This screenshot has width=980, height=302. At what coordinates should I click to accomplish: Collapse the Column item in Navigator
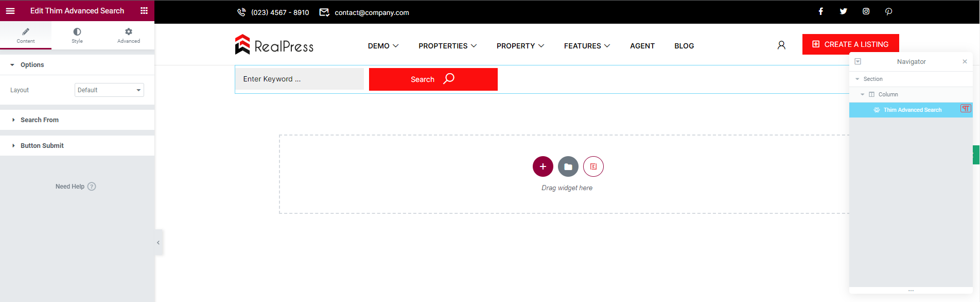(863, 95)
